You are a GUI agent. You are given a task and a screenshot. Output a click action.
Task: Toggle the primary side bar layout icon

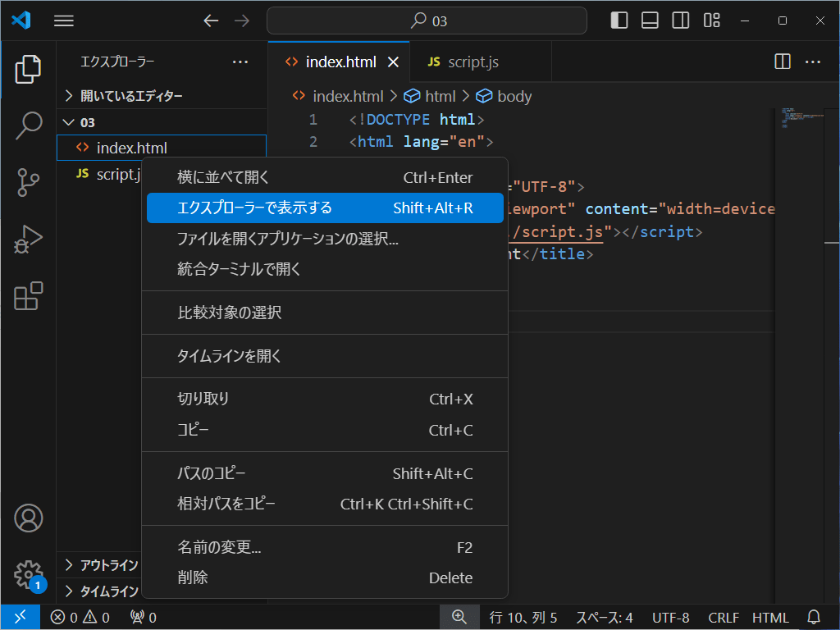(x=619, y=21)
